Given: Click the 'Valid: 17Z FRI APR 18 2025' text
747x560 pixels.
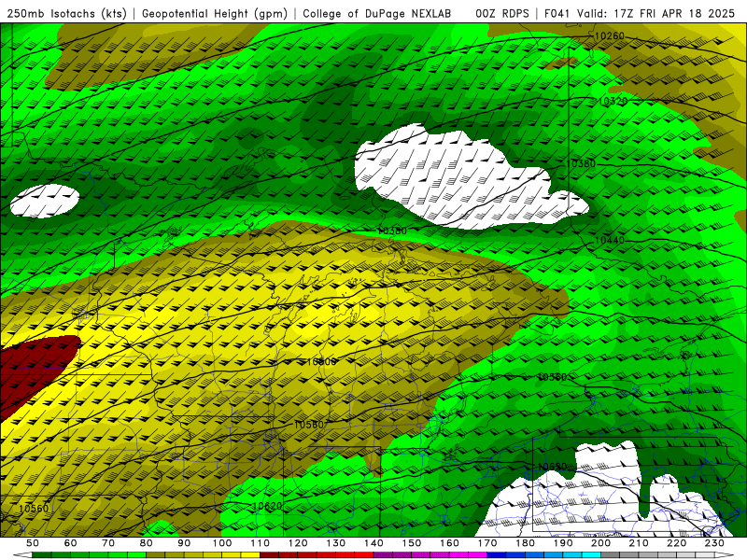Looking at the screenshot, I should coord(656,14).
